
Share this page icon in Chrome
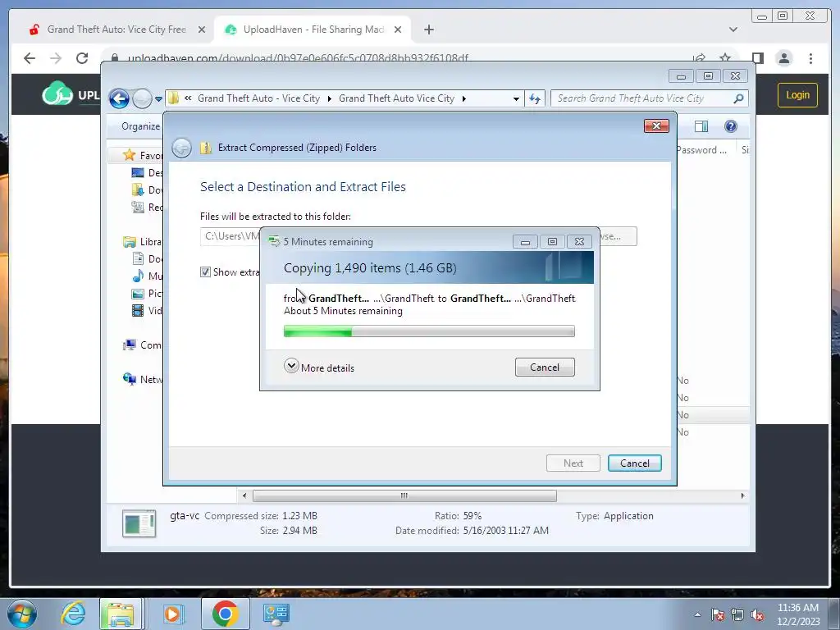click(x=699, y=58)
